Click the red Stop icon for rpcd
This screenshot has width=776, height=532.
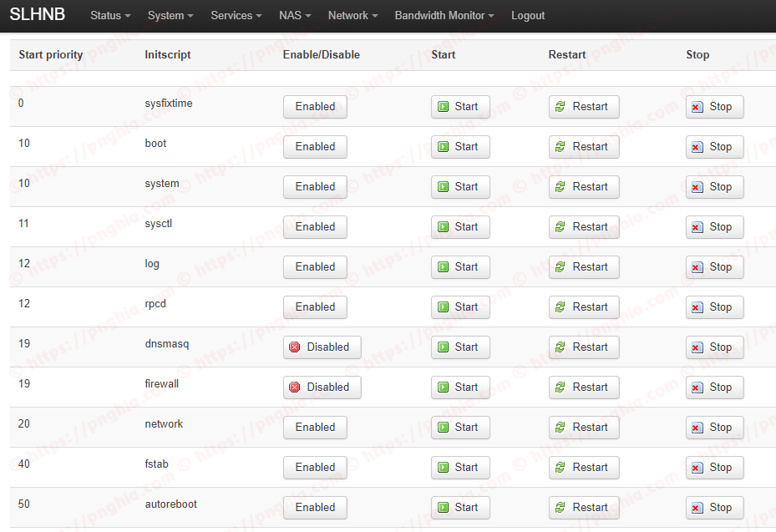click(x=697, y=307)
